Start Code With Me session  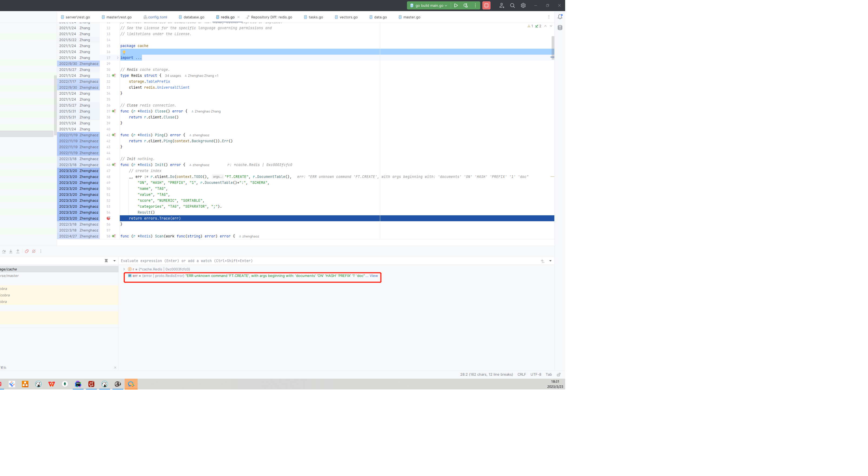(x=501, y=5)
